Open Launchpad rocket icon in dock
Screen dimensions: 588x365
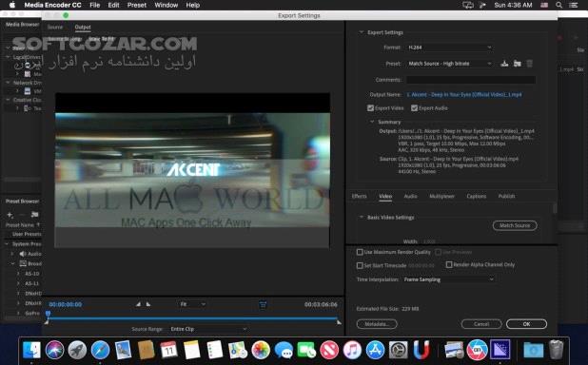(x=77, y=351)
